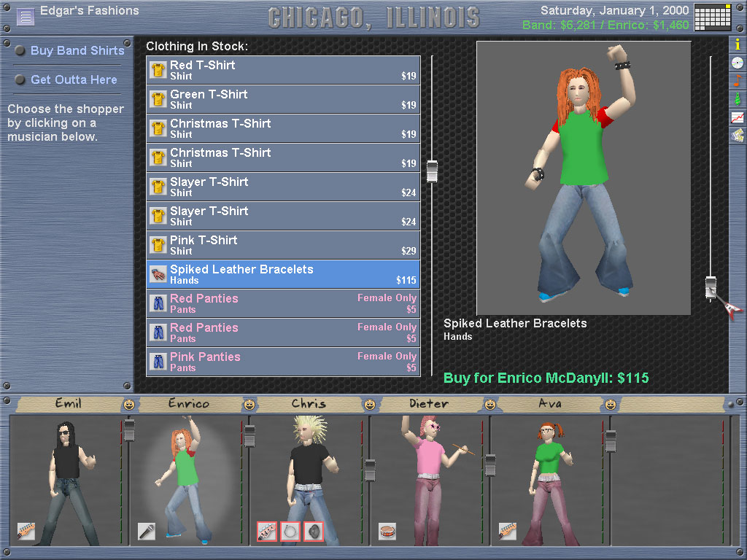Viewport: 747px width, 560px height.
Task: Choose Red T-Shirt from stock list
Action: point(283,70)
